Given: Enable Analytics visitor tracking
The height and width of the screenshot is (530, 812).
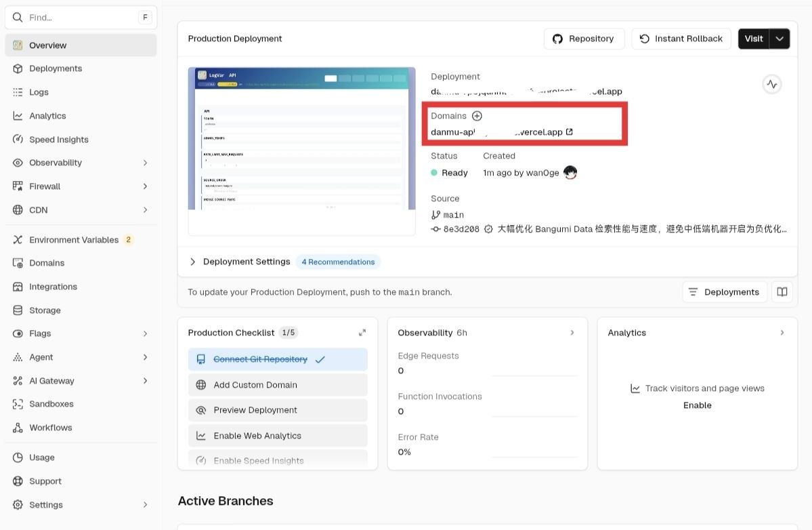Looking at the screenshot, I should point(697,405).
